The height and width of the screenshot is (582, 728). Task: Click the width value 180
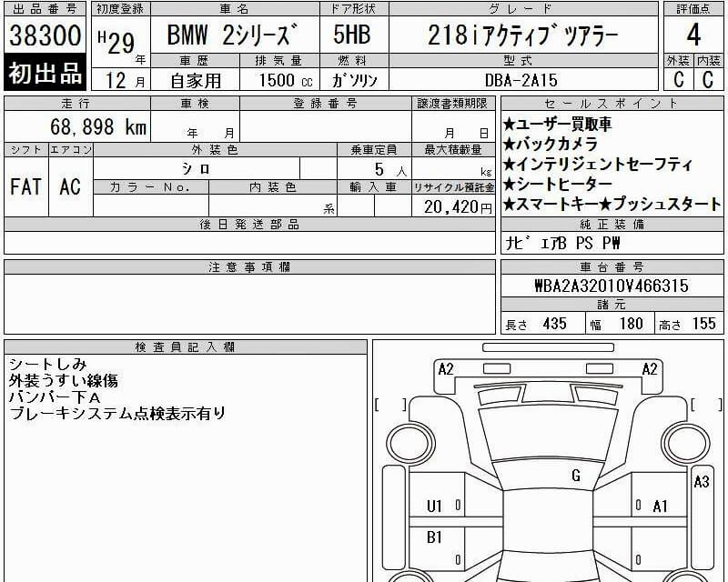pos(631,324)
